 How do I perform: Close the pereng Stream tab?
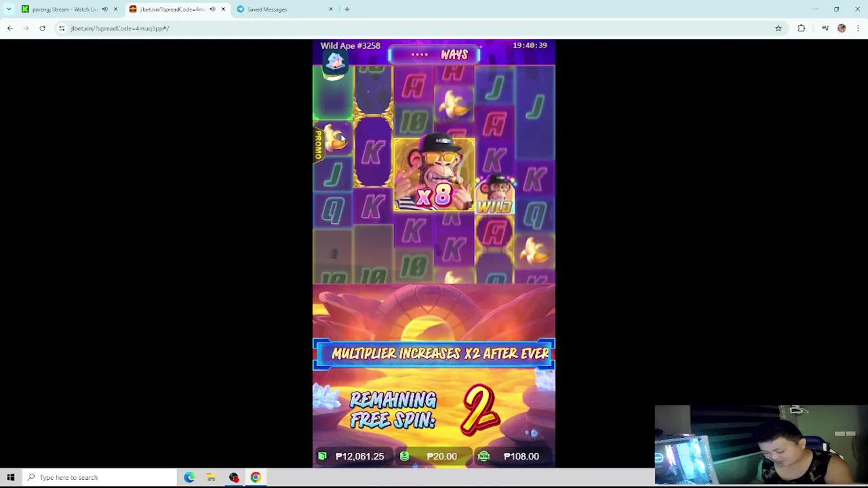point(115,9)
